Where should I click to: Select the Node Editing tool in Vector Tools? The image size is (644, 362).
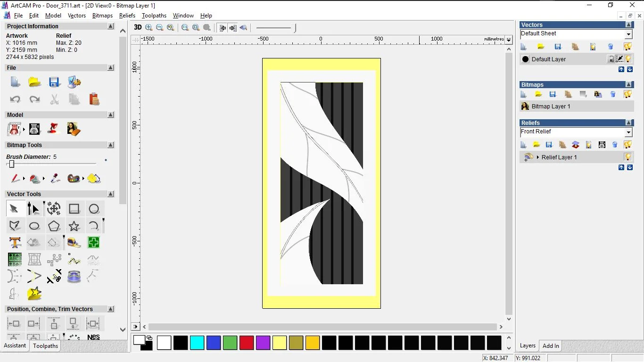[x=33, y=209]
